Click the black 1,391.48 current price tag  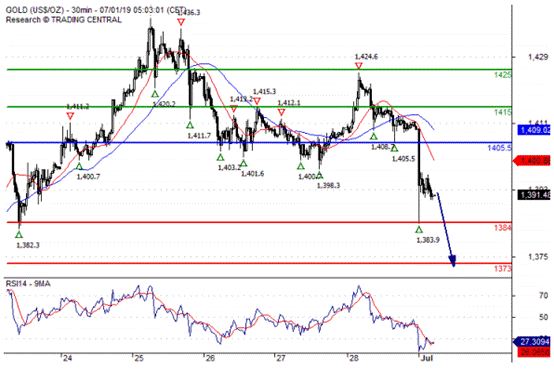pyautogui.click(x=535, y=195)
